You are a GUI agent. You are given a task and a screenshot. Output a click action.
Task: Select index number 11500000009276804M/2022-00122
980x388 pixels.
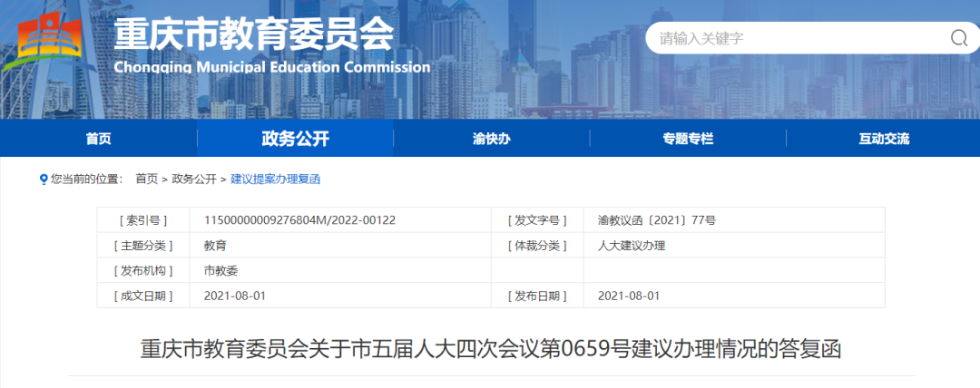coord(299,220)
